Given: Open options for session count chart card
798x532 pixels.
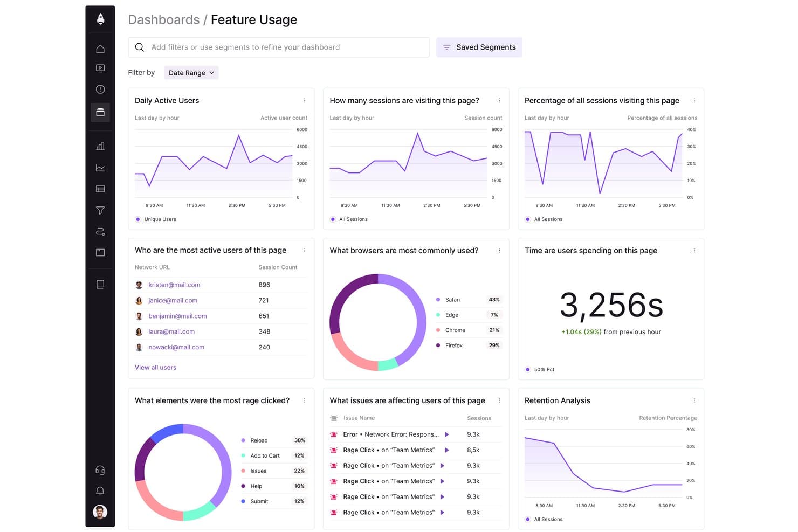Looking at the screenshot, I should tap(499, 101).
